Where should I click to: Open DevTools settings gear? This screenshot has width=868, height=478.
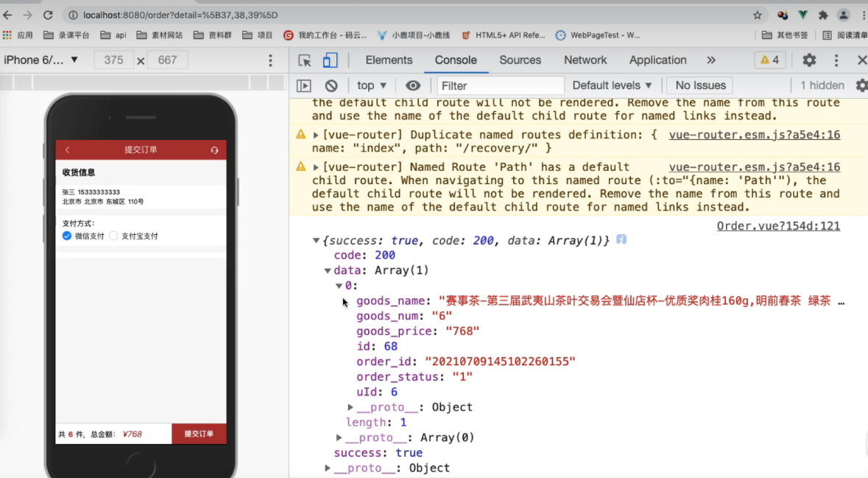[x=809, y=60]
